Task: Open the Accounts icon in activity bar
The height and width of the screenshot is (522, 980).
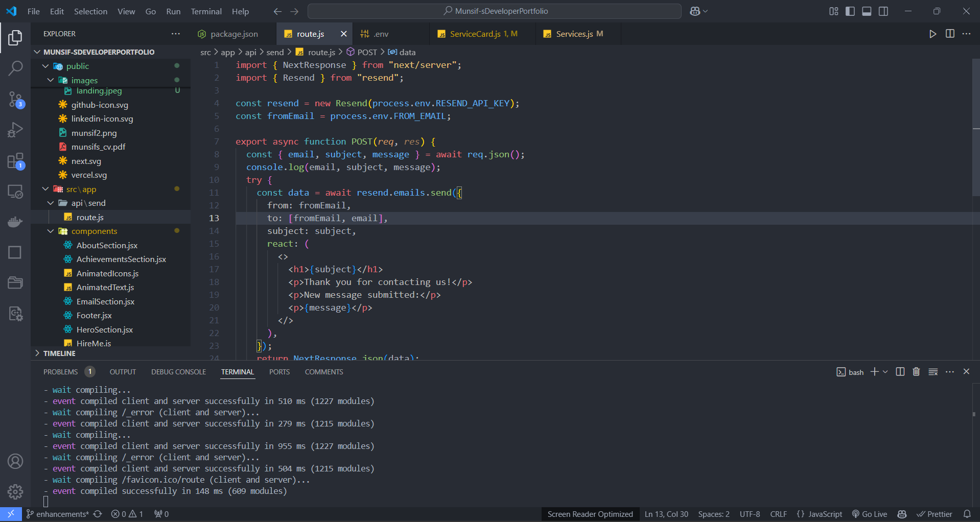Action: [15, 461]
